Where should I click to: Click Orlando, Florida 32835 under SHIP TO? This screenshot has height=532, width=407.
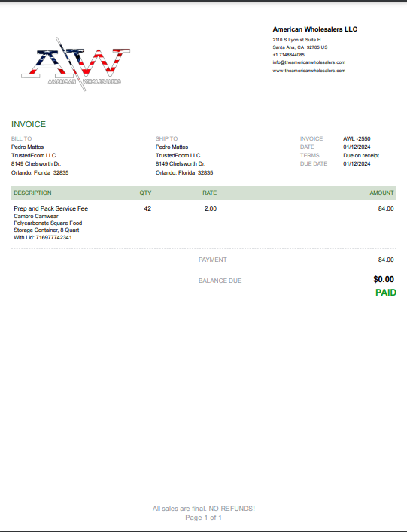point(184,172)
